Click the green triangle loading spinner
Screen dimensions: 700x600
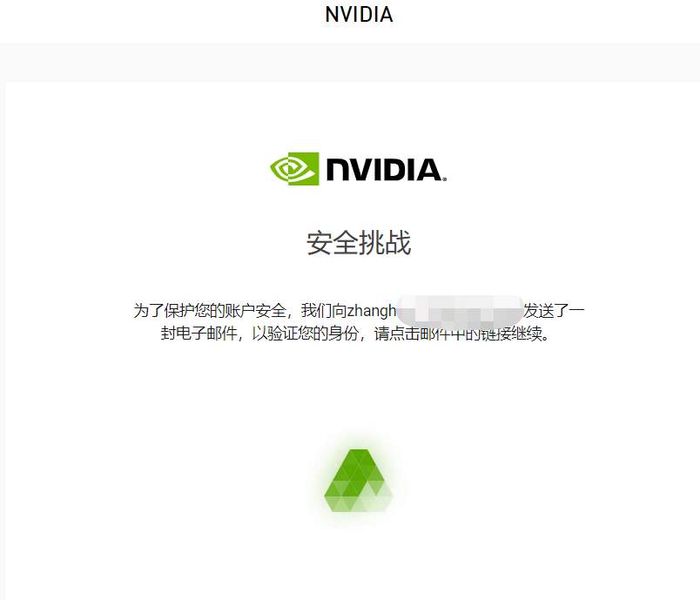(x=359, y=481)
